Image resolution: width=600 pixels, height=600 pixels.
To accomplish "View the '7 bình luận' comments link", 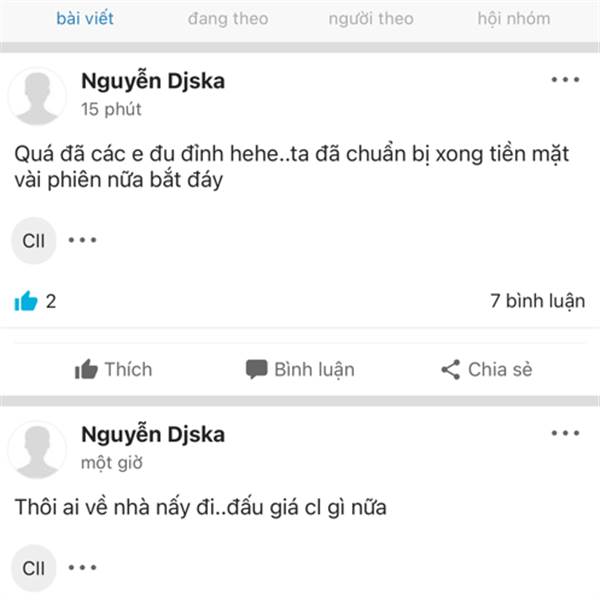I will [538, 301].
